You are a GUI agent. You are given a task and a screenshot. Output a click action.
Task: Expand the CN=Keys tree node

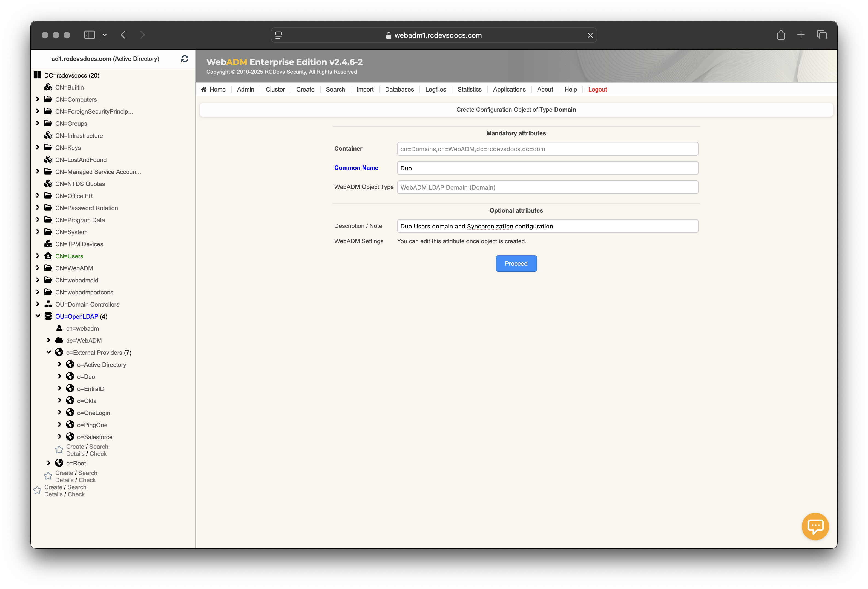click(38, 147)
